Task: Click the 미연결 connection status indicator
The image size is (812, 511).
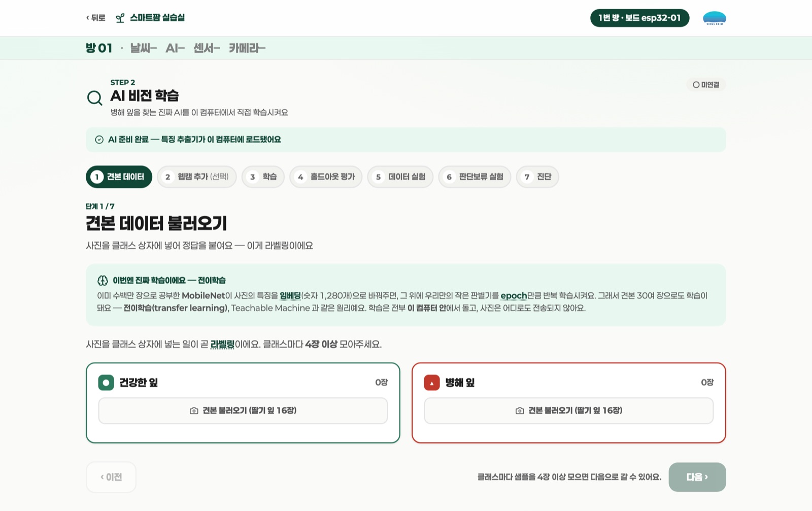Action: (706, 85)
